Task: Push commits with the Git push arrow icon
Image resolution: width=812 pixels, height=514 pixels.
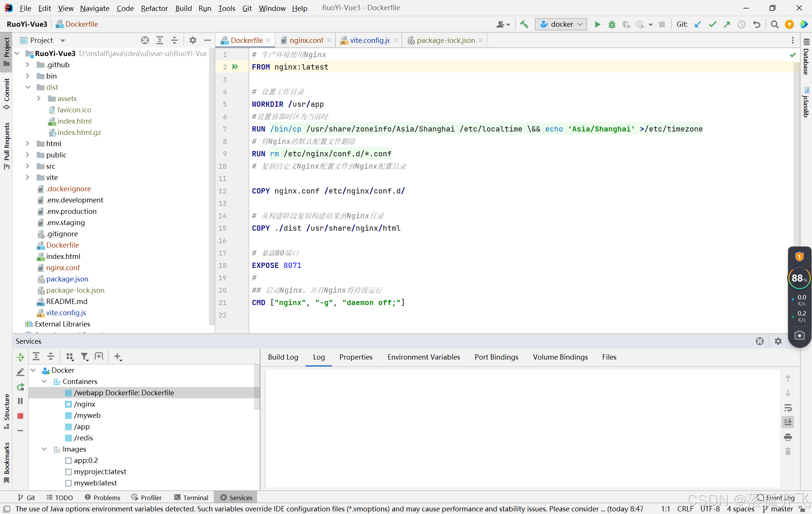Action: (x=727, y=24)
